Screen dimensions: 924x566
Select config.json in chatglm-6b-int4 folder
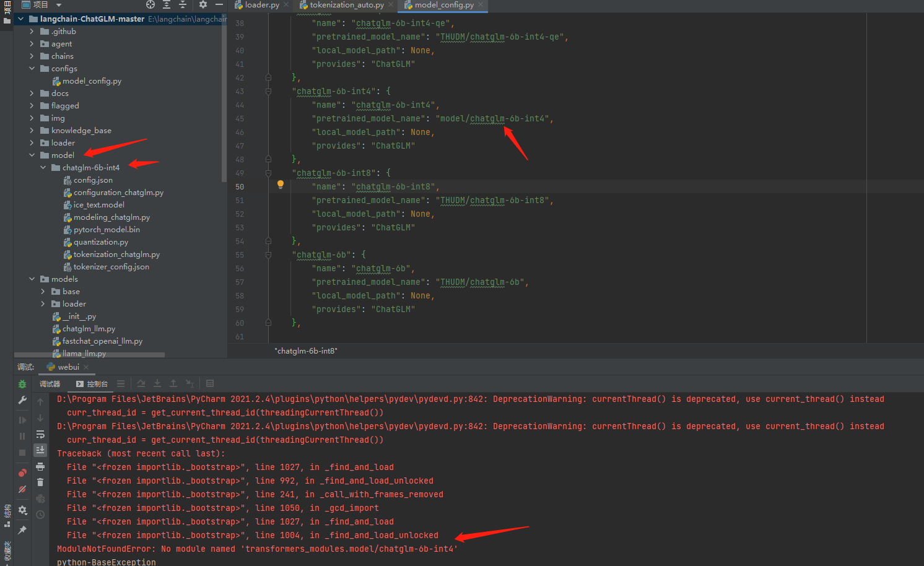coord(88,180)
